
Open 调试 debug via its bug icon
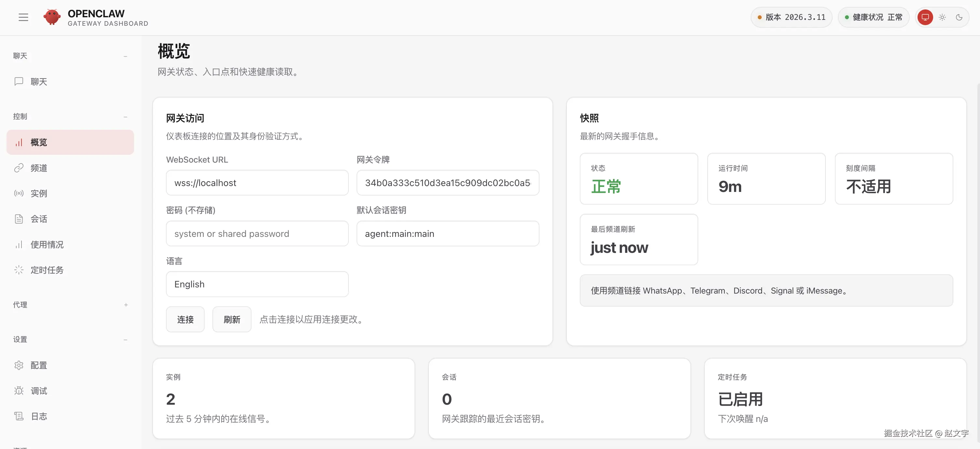(19, 391)
